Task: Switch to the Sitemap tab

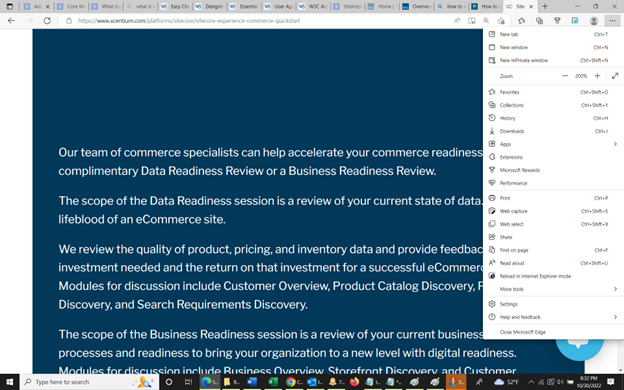Action: coord(348,6)
